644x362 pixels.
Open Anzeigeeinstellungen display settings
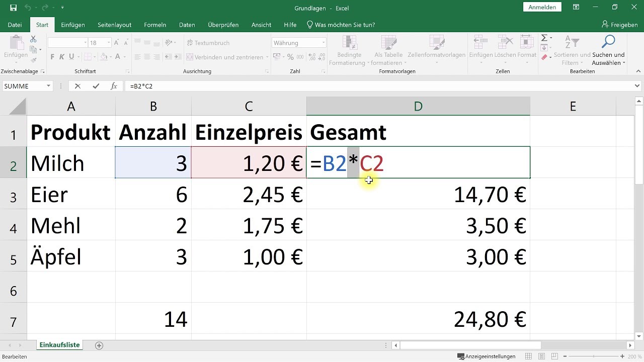(486, 356)
